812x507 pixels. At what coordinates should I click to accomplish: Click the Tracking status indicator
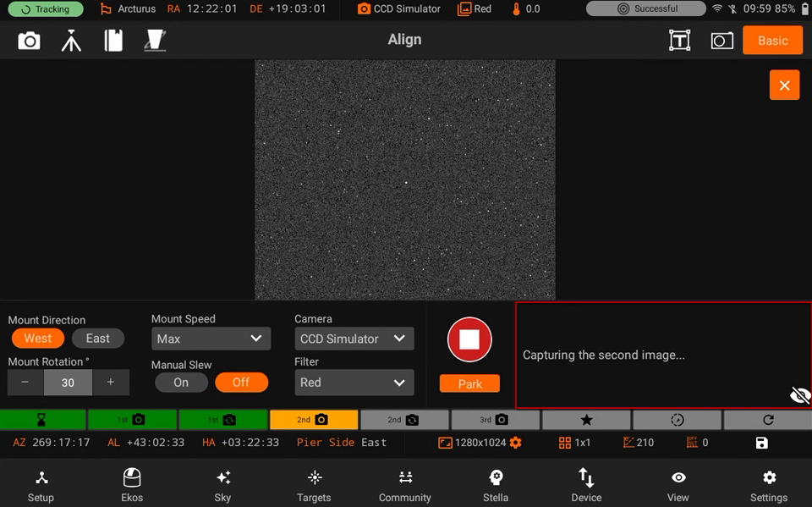point(46,8)
